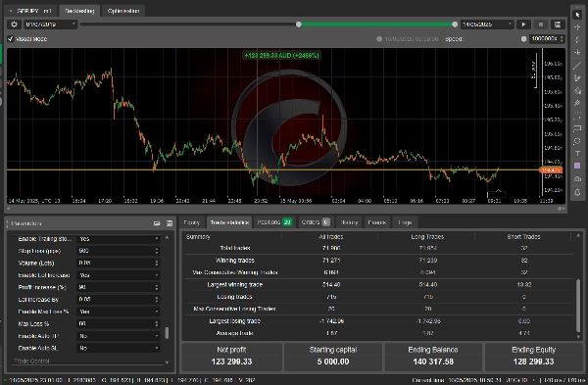Click trade statistics vertical scrollbar
Viewport: 588px width, 385px height.
click(x=578, y=305)
